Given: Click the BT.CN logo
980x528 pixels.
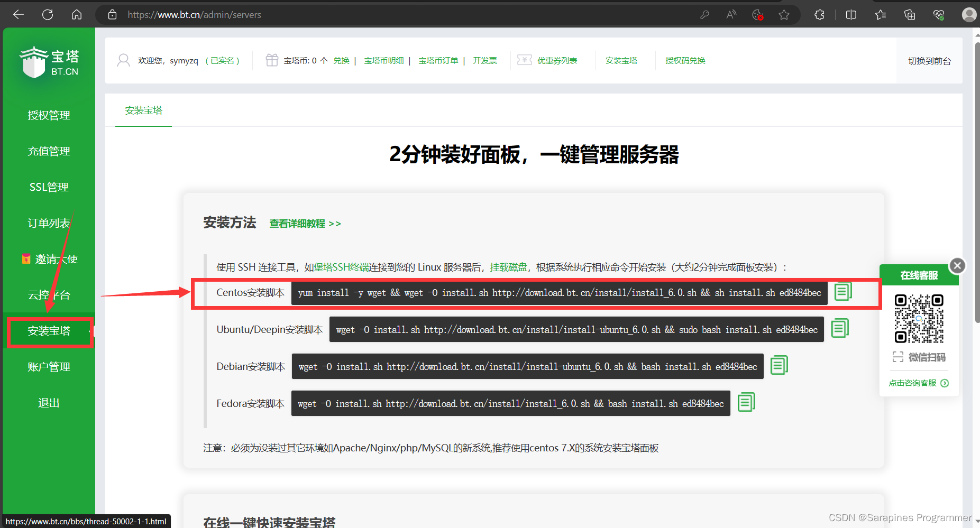Looking at the screenshot, I should 49,62.
